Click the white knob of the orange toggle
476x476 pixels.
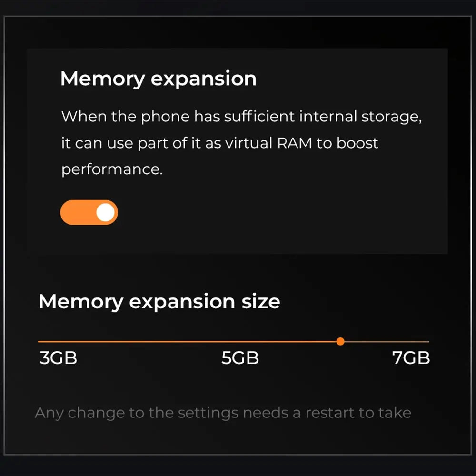coord(106,212)
